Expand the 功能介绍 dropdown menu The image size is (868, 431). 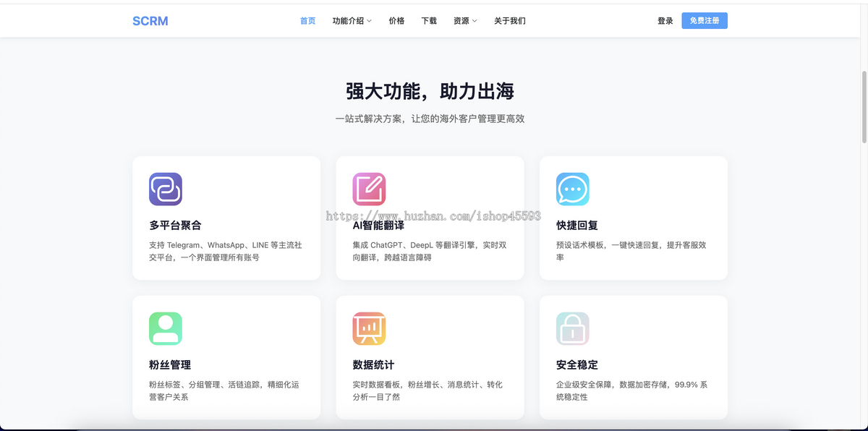(352, 21)
